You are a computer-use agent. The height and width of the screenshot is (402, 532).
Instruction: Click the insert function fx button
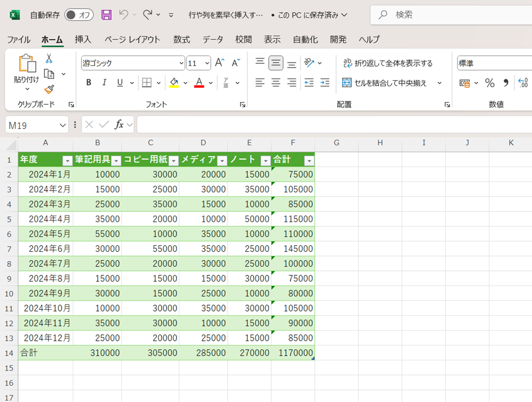point(119,125)
